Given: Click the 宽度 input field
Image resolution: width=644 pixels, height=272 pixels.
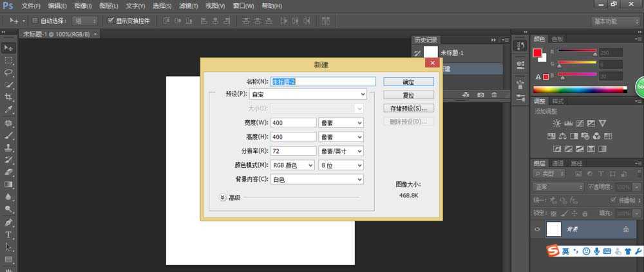Looking at the screenshot, I should pyautogui.click(x=293, y=122).
